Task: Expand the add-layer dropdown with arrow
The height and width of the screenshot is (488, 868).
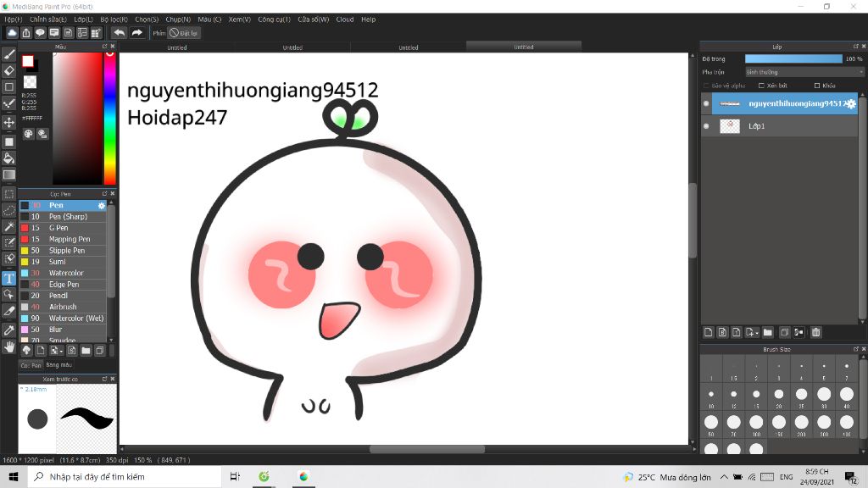Action: tap(751, 332)
